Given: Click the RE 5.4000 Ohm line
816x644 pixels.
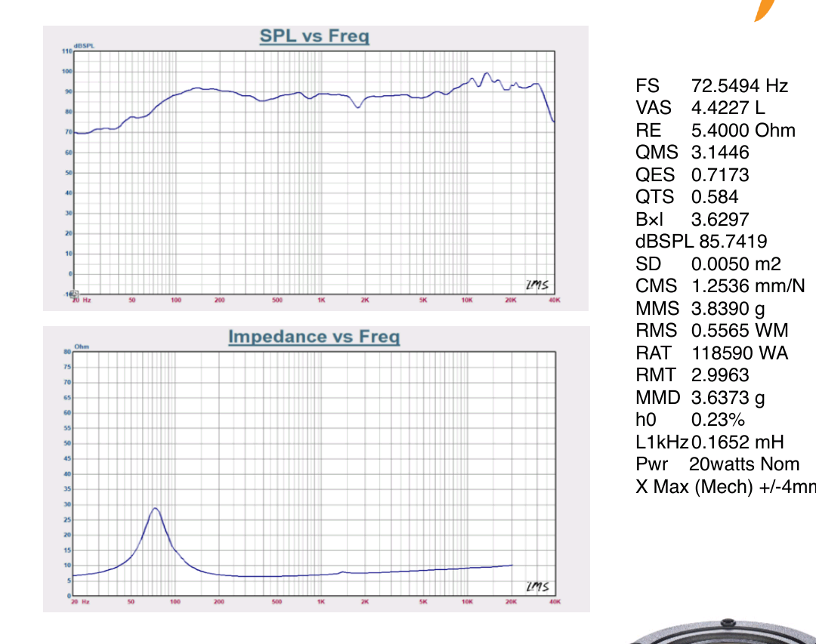Looking at the screenshot, I should (715, 130).
